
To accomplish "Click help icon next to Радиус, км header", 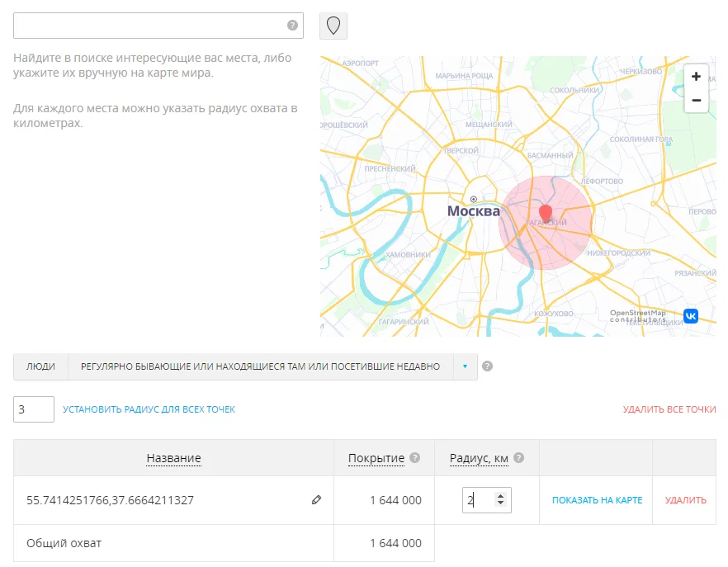I will [x=519, y=458].
